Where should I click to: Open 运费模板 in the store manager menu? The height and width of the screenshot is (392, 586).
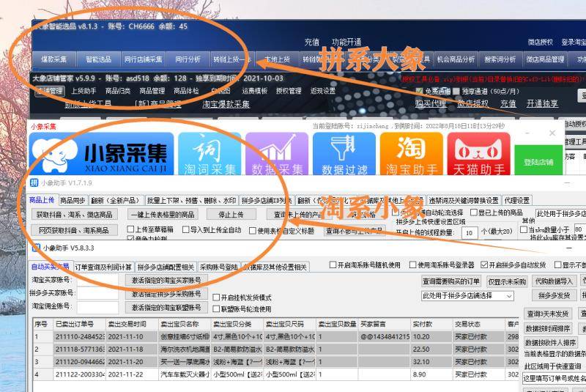pyautogui.click(x=254, y=91)
